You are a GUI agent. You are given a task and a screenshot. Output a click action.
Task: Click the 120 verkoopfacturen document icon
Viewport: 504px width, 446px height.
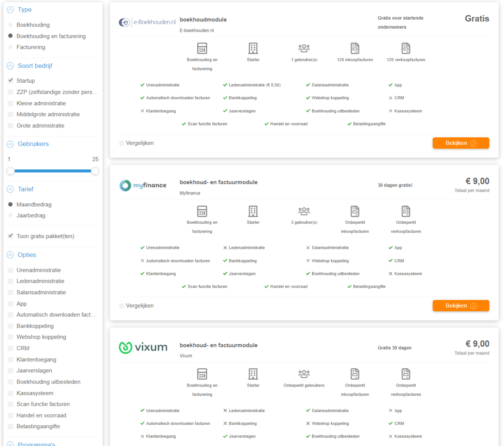coord(406,48)
